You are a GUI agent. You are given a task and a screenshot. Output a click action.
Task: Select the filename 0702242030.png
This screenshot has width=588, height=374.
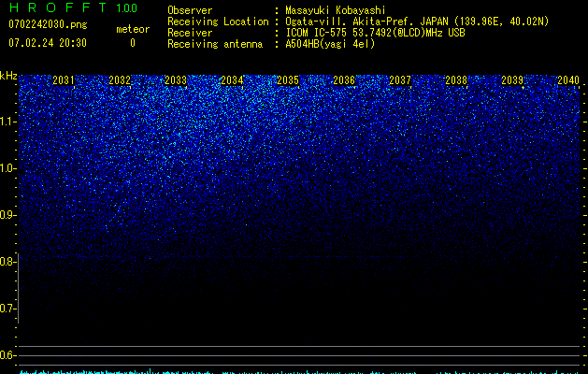click(48, 25)
